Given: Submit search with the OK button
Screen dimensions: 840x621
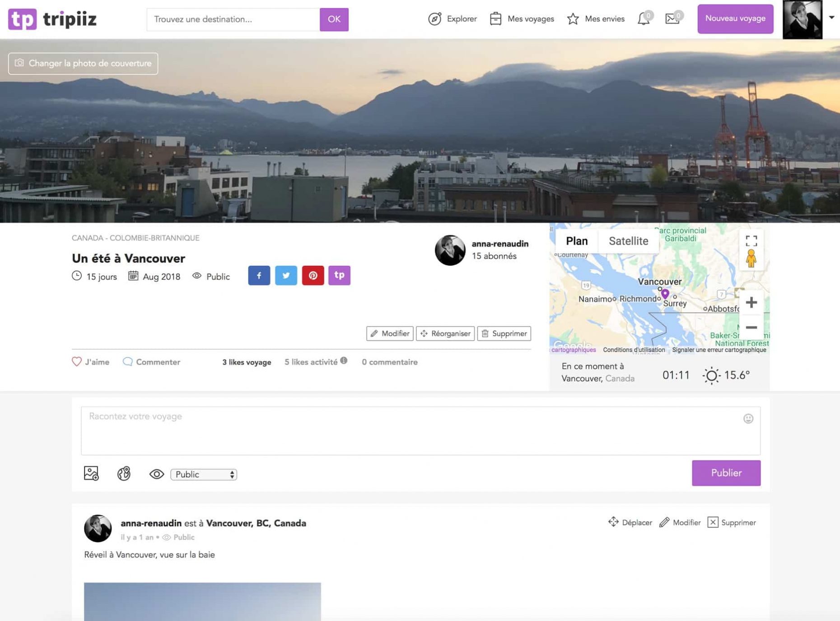Looking at the screenshot, I should (x=334, y=19).
